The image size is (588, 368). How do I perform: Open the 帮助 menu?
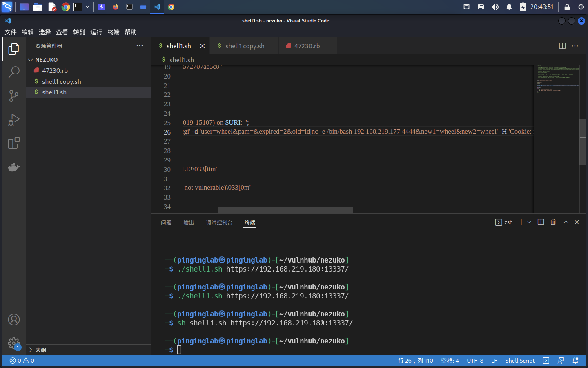click(131, 32)
